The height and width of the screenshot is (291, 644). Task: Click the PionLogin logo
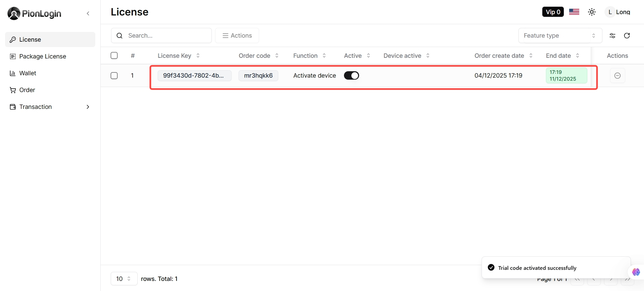pyautogui.click(x=34, y=13)
